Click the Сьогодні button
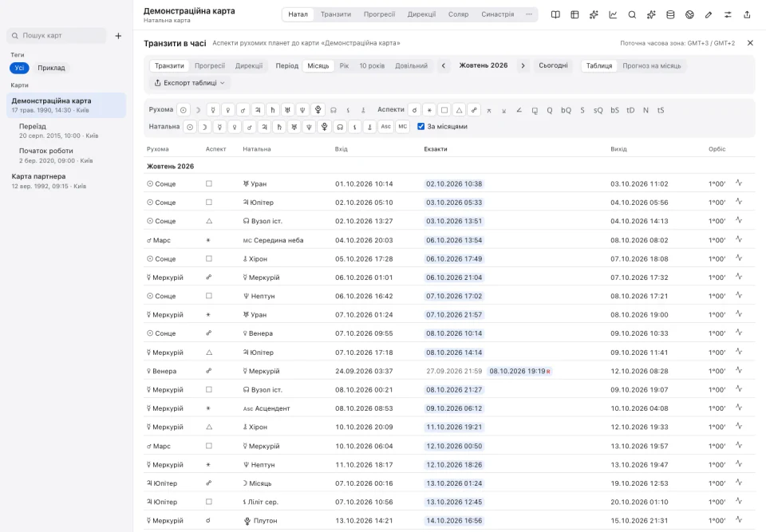 click(x=553, y=65)
